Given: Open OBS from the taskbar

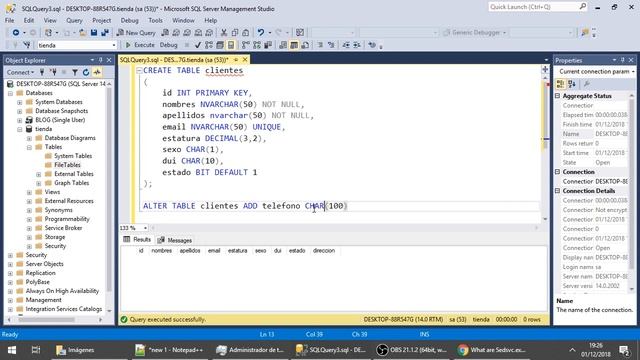Looking at the screenshot, I should [411, 350].
